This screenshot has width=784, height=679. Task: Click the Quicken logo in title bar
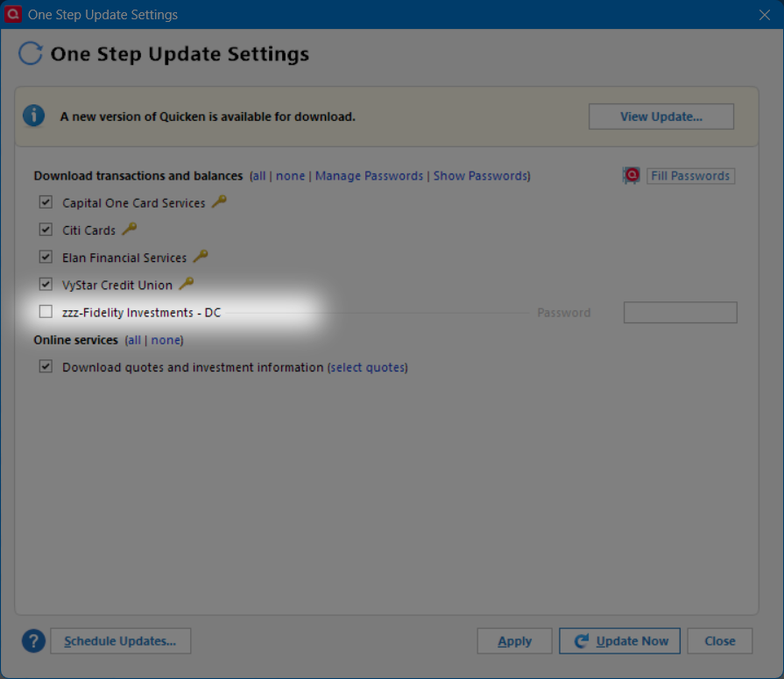12,14
